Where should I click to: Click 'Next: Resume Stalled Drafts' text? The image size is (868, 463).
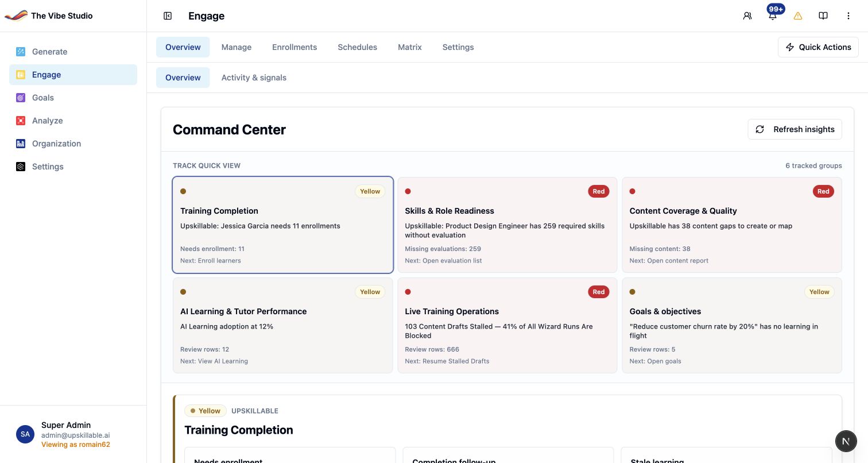pyautogui.click(x=447, y=361)
